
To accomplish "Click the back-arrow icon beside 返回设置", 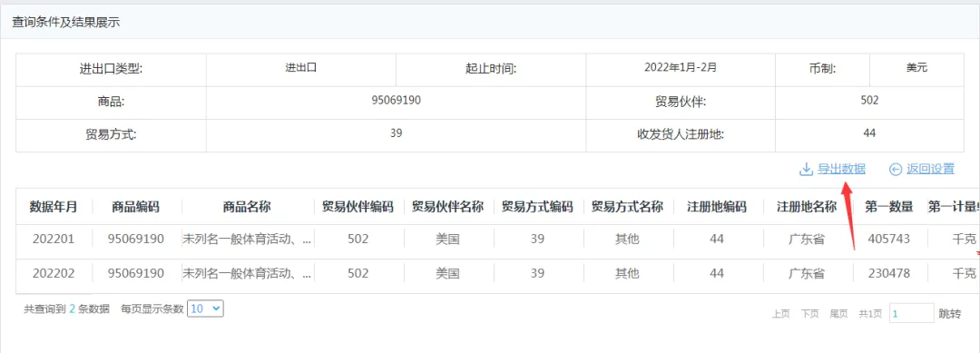I will 896,170.
